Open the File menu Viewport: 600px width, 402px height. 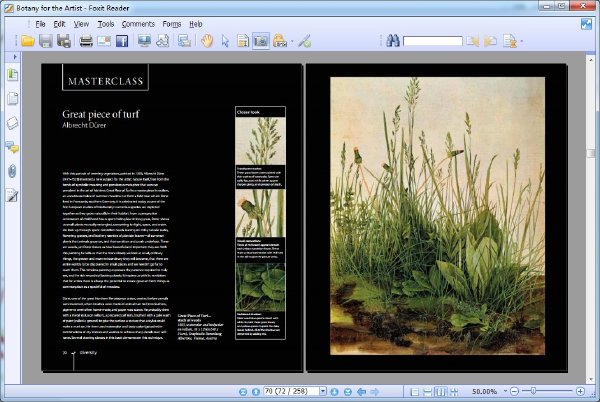40,24
